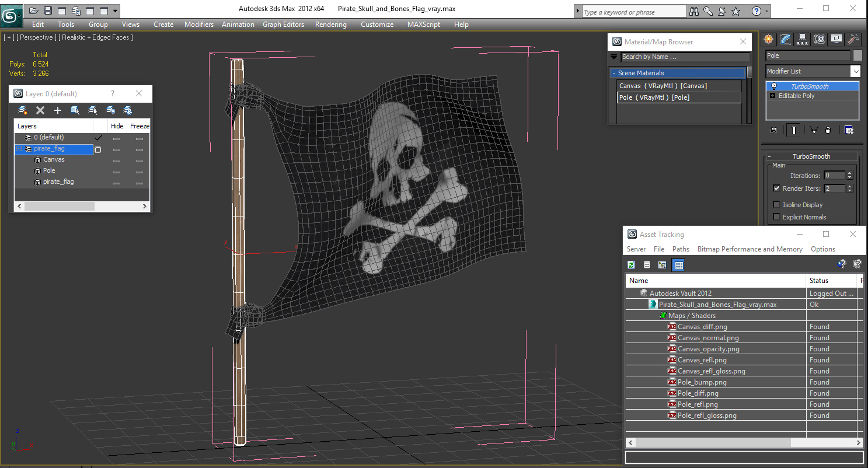Click Configure Modifier Sets icon
868x468 pixels.
849,130
